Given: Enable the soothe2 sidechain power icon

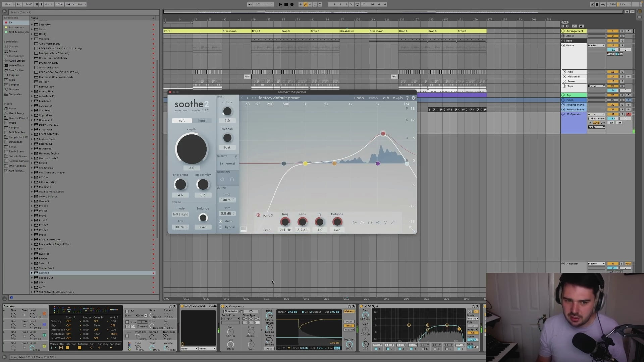Looking at the screenshot, I should click(222, 179).
